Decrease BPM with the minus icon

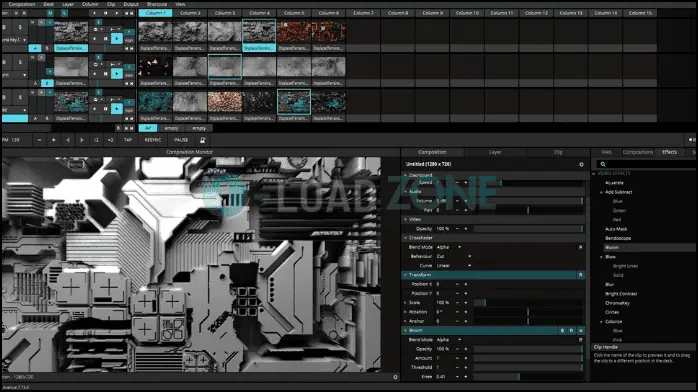(x=40, y=140)
